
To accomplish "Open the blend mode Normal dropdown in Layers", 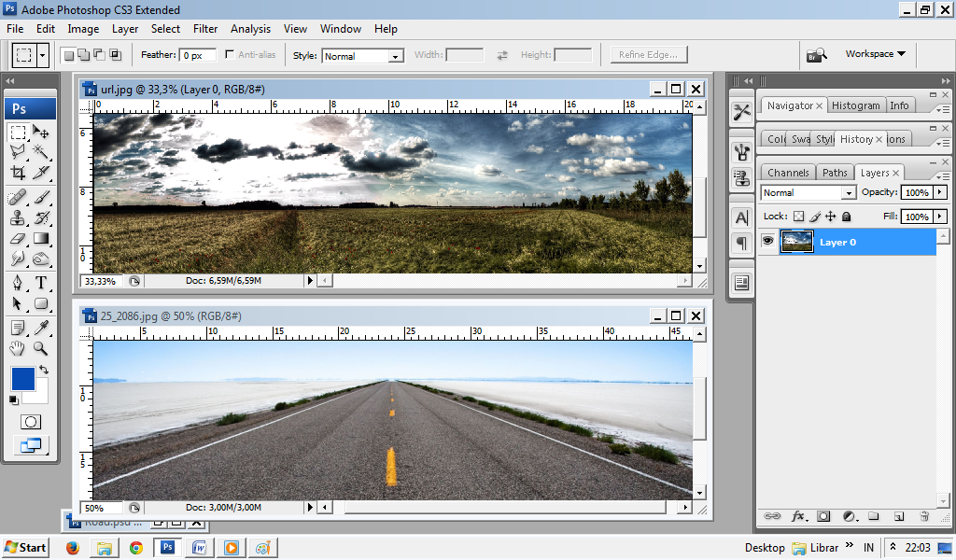I will point(808,192).
